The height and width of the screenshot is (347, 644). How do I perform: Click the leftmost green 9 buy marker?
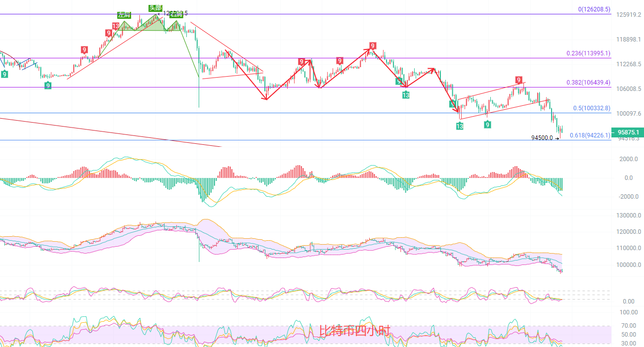(x=4, y=74)
